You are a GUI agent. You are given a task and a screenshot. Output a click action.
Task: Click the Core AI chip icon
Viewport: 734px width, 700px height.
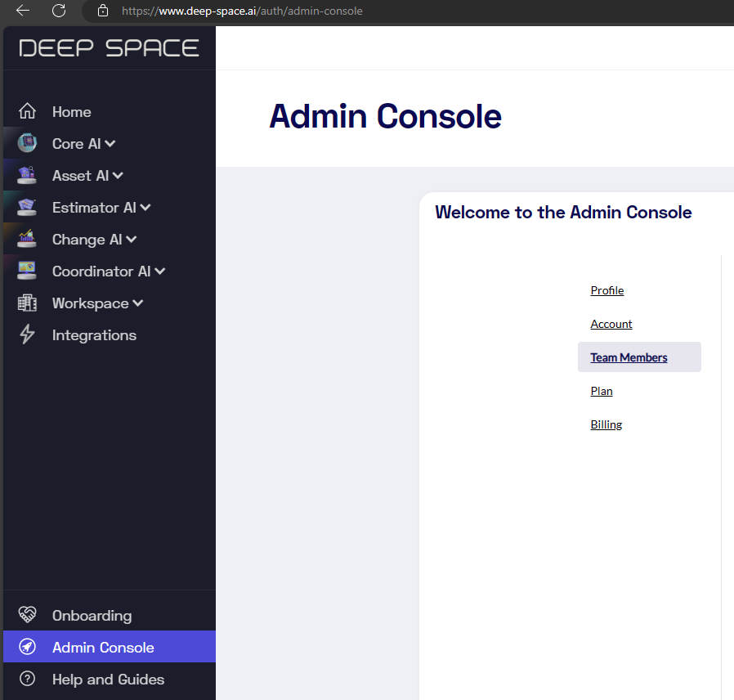[27, 143]
